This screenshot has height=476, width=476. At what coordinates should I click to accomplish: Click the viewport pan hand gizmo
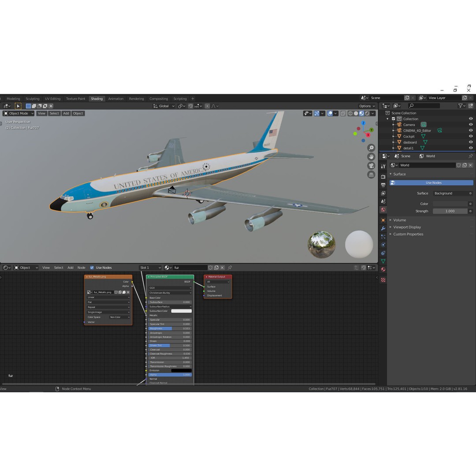371,156
